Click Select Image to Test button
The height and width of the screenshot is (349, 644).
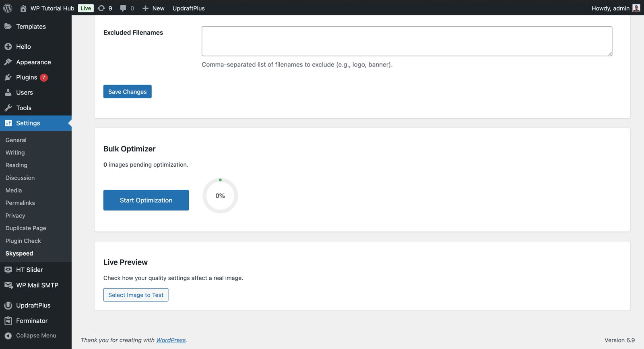(136, 295)
